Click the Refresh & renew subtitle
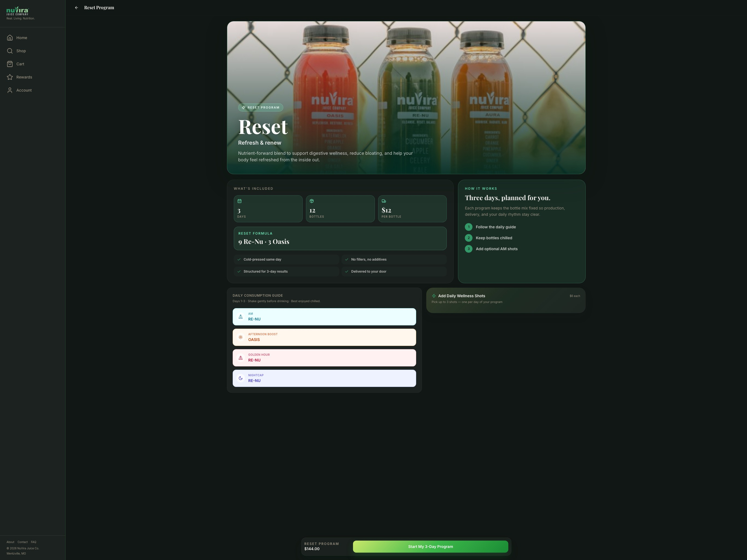The image size is (747, 560). click(x=259, y=143)
